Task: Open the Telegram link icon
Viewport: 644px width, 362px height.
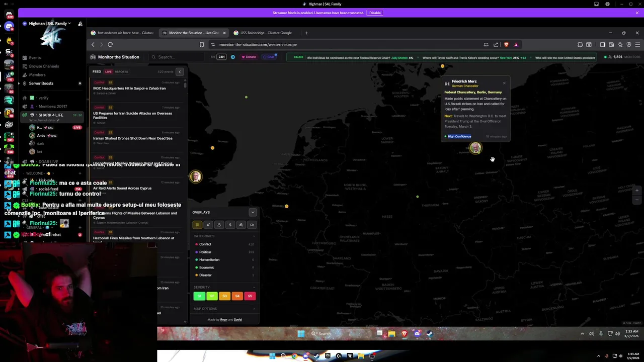Action: [x=232, y=57]
